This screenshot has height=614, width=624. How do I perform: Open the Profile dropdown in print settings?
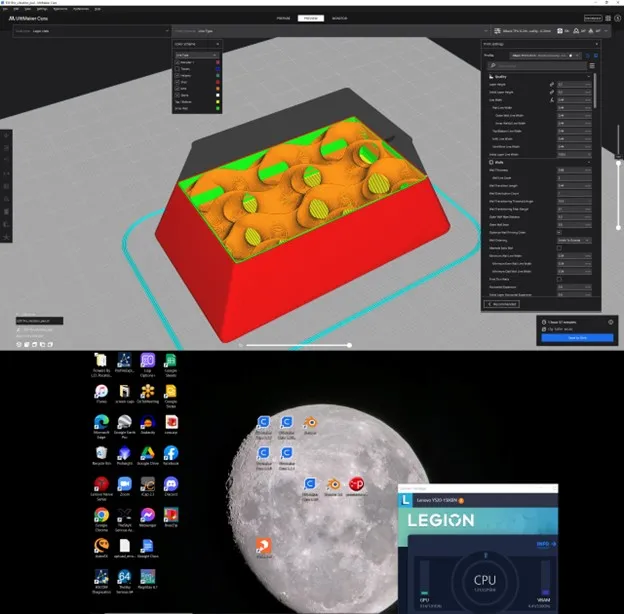(x=546, y=55)
